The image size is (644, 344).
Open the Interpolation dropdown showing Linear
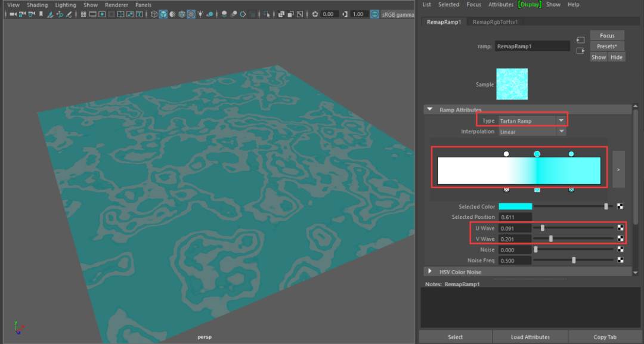tap(532, 132)
